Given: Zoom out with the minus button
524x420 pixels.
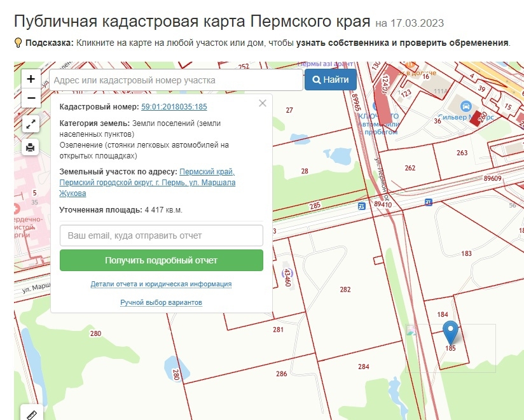Looking at the screenshot, I should [31, 98].
